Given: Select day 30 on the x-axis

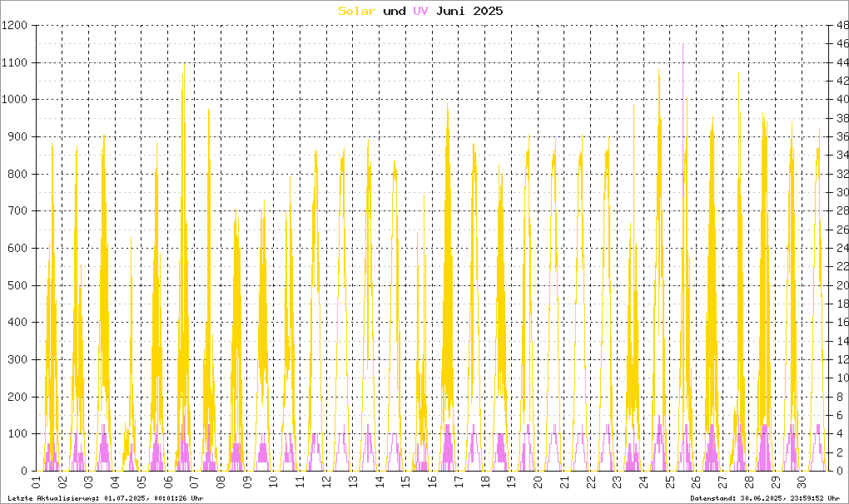Looking at the screenshot, I should pyautogui.click(x=801, y=482).
